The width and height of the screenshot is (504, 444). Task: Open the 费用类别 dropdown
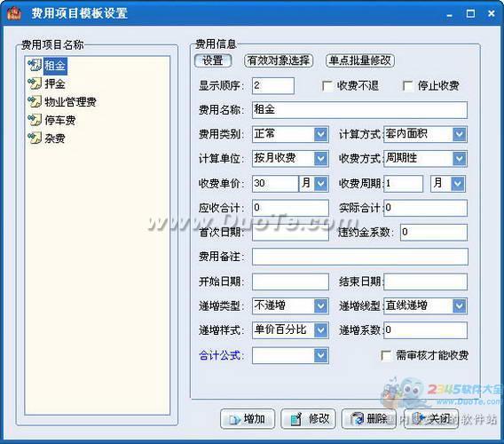point(321,134)
